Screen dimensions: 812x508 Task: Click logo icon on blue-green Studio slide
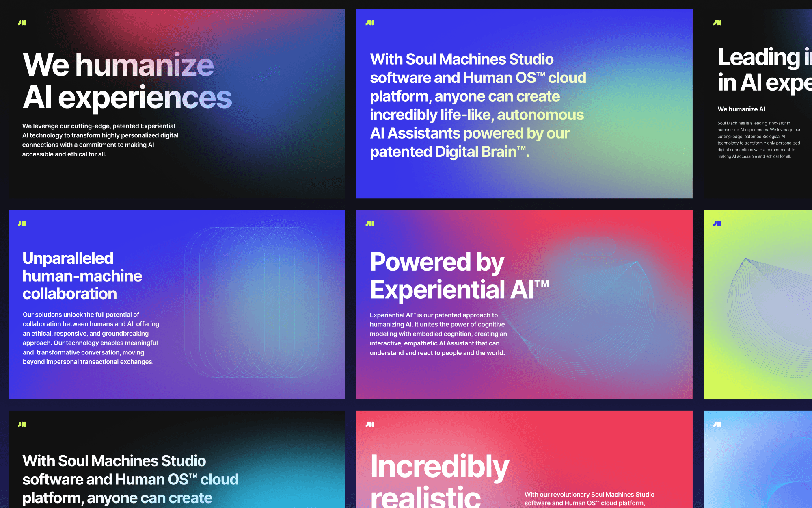point(369,23)
